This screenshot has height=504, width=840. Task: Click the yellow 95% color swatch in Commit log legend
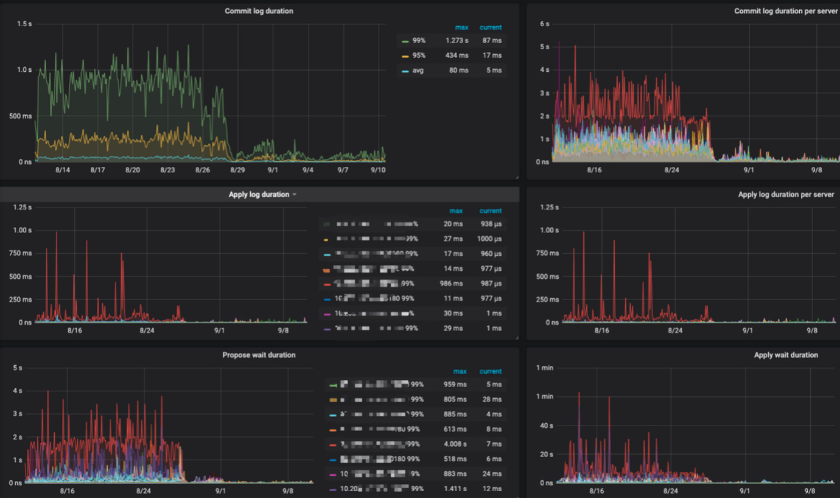click(405, 56)
